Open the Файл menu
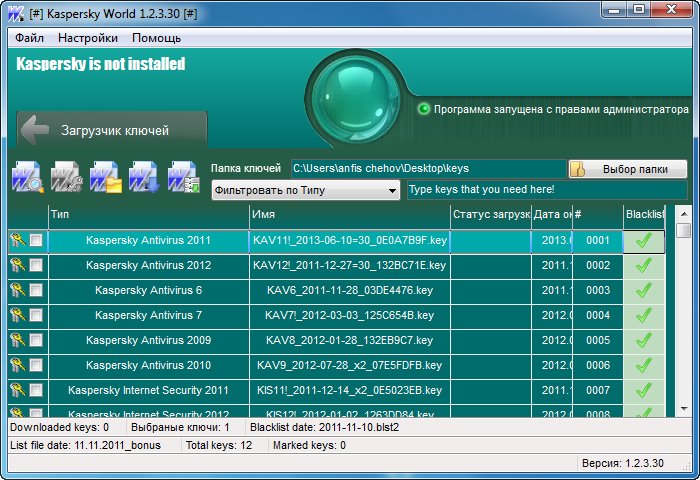Screen dimensions: 700x480 [x=29, y=38]
